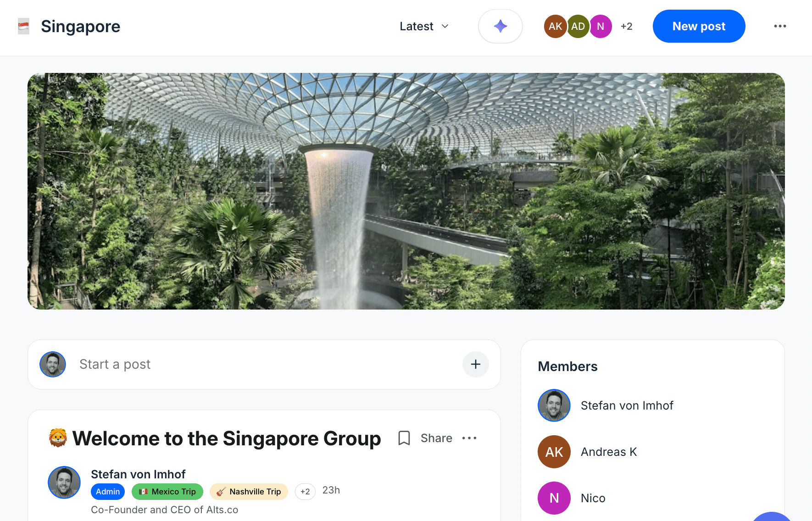Click the Mexico Trip tag
Image resolution: width=812 pixels, height=521 pixels.
[167, 492]
